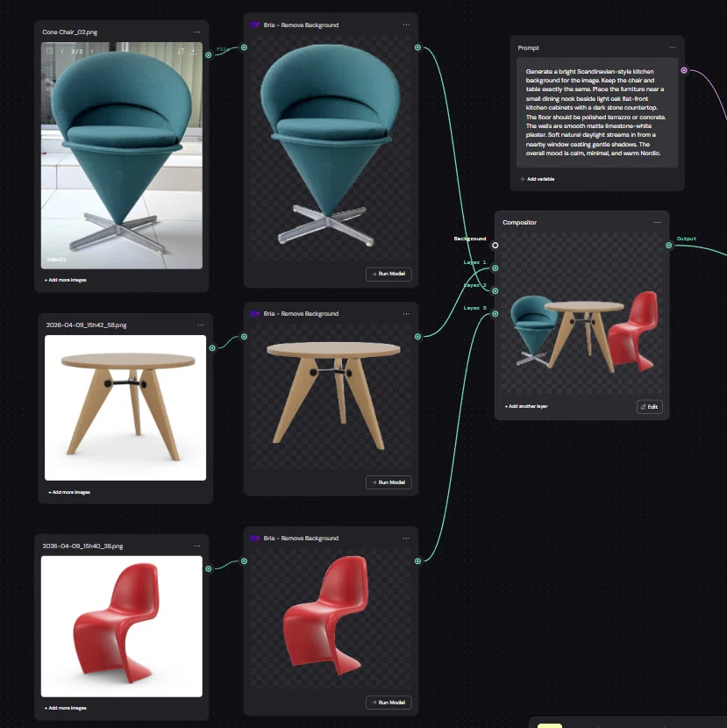Add more images to the table image node

[69, 492]
